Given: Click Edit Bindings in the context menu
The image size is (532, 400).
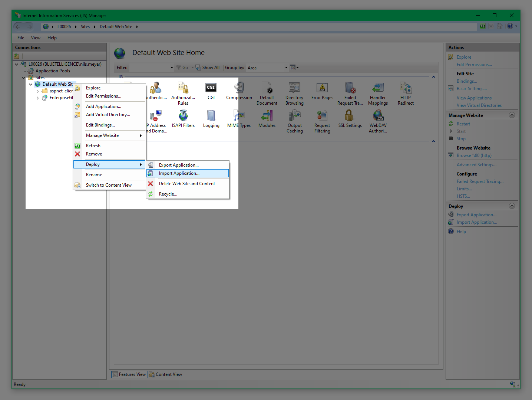Looking at the screenshot, I should point(100,125).
